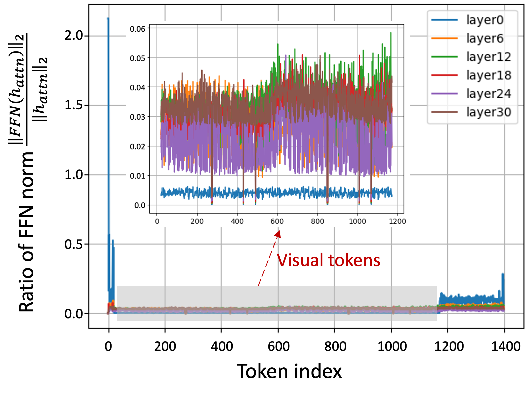The image size is (532, 398).
Task: Click the 0.06 inset y-axis label
Action: point(137,29)
